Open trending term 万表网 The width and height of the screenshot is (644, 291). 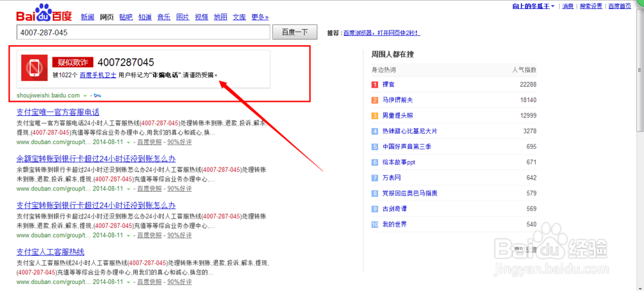tap(392, 178)
